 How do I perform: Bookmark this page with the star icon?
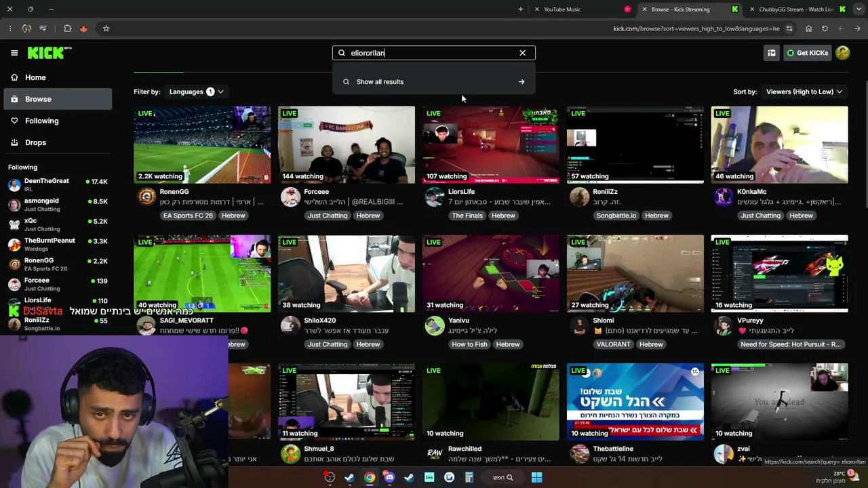[x=106, y=28]
